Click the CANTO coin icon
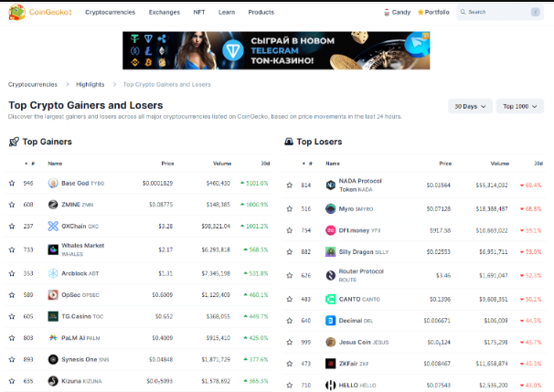 point(330,299)
